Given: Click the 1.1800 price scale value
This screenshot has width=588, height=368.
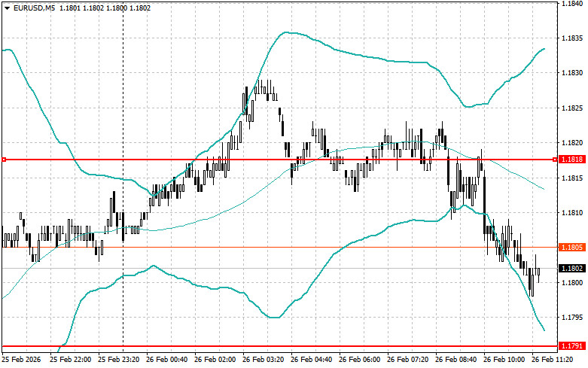Looking at the screenshot, I should click(572, 283).
